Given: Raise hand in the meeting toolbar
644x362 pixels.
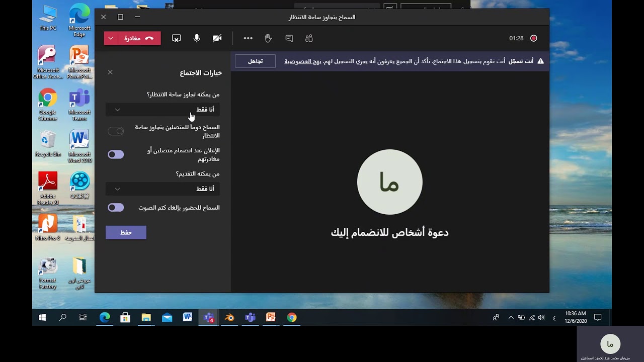Looking at the screenshot, I should 269,38.
